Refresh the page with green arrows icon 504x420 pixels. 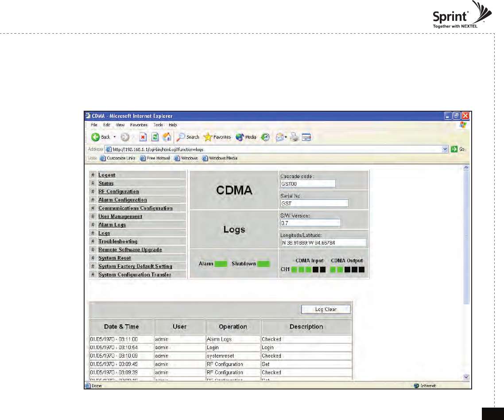(155, 137)
